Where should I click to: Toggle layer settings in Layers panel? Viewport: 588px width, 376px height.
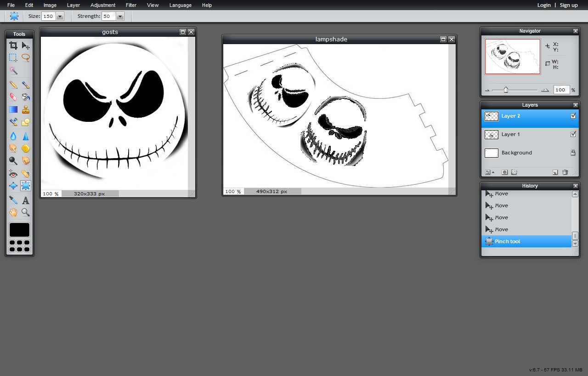coord(490,172)
